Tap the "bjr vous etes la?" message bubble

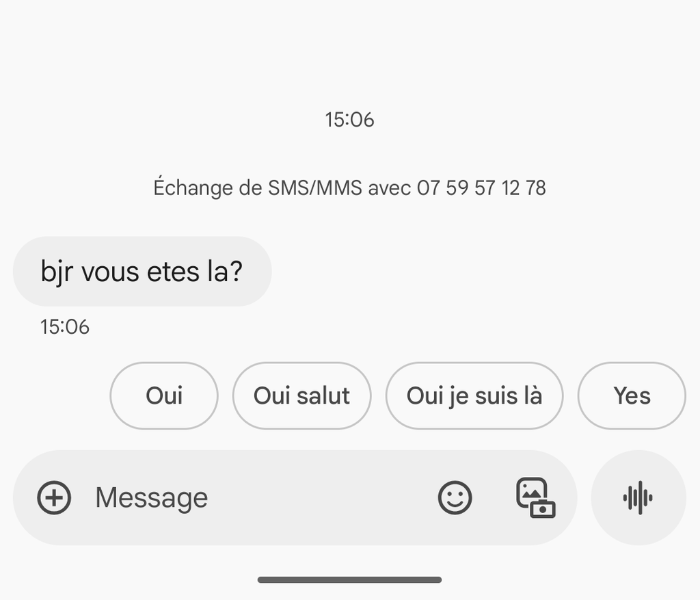[x=142, y=272]
